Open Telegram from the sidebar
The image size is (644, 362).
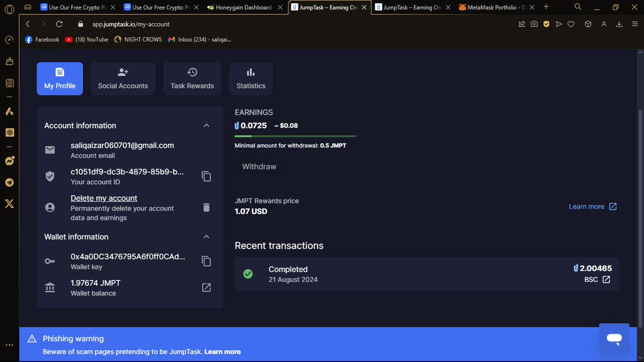pyautogui.click(x=9, y=182)
